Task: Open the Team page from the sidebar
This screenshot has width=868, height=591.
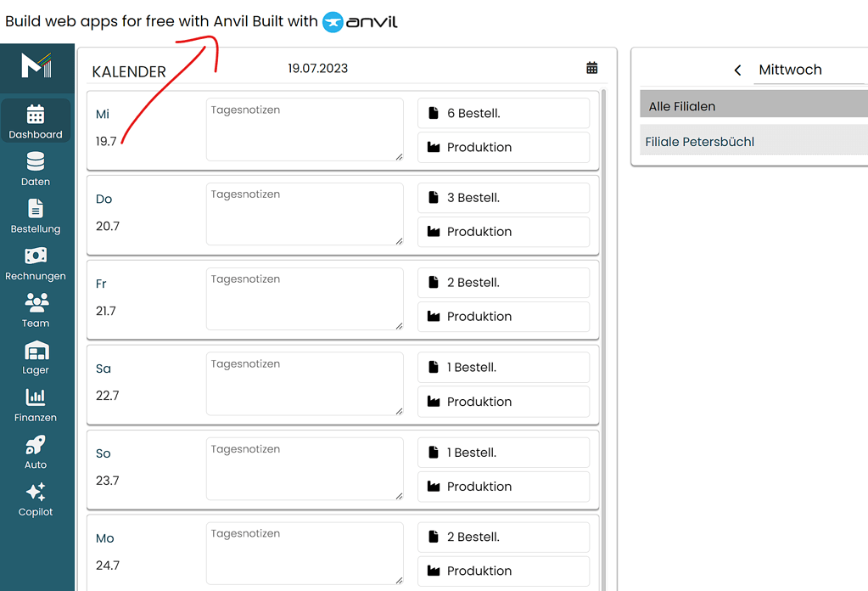Action: coord(36,311)
